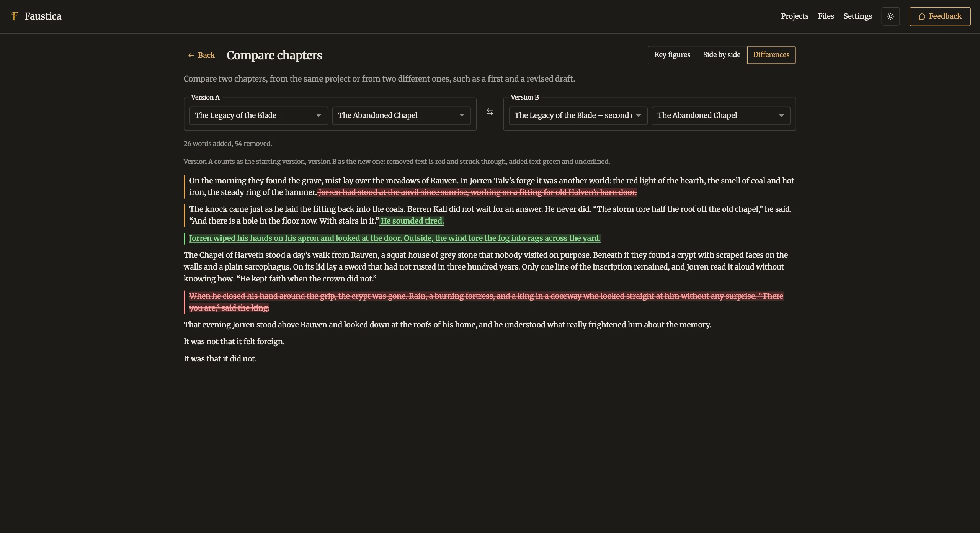This screenshot has width=980, height=533.
Task: Open Version B chapter dropdown
Action: (721, 116)
